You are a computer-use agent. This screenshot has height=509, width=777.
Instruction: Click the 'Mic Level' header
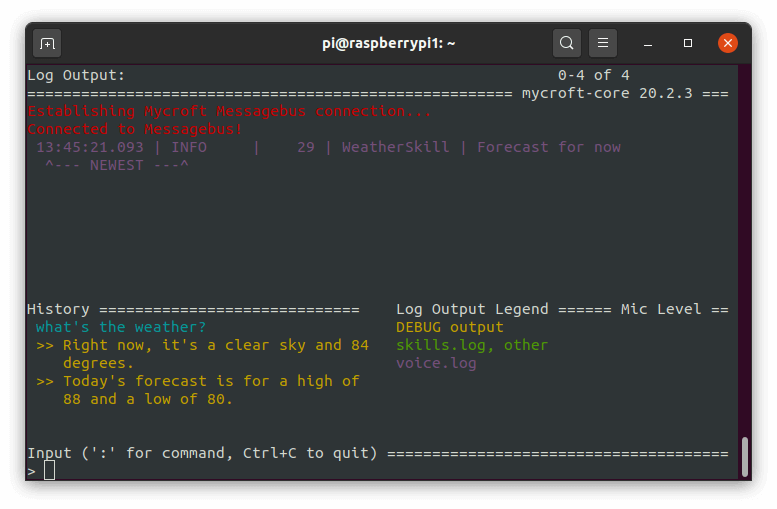[661, 309]
